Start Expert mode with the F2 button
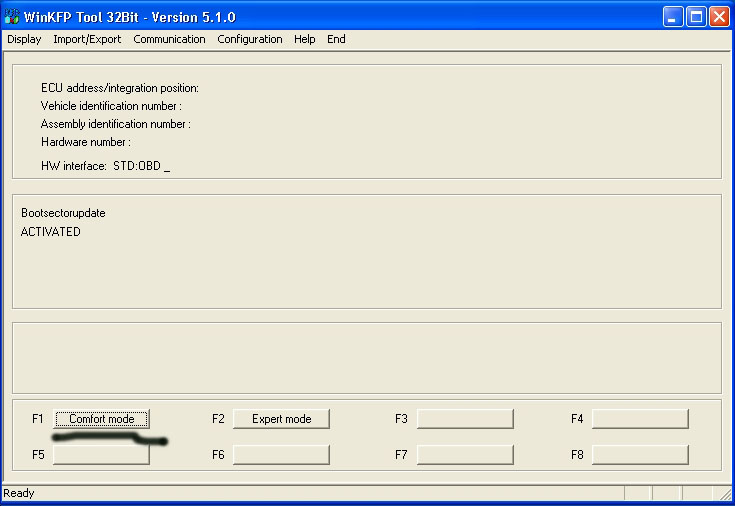Screen dimensions: 735x506 281,419
